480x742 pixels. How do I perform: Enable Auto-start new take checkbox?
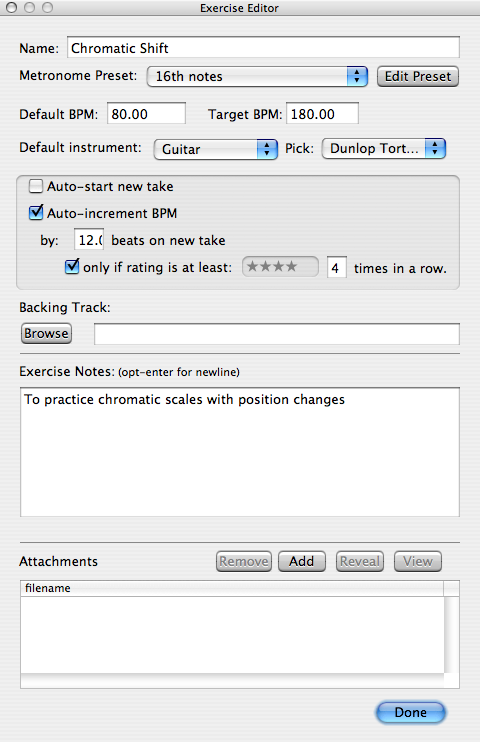pyautogui.click(x=36, y=186)
